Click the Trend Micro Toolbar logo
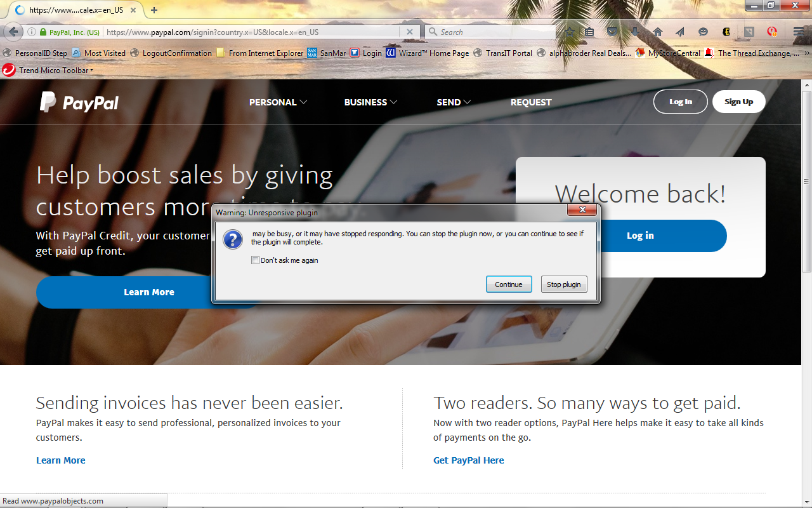Image resolution: width=812 pixels, height=508 pixels. click(9, 70)
